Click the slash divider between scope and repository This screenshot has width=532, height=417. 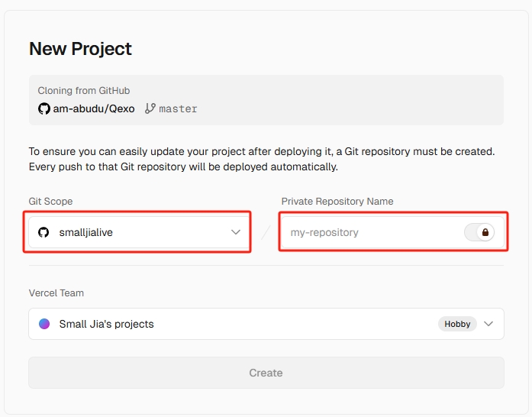pyautogui.click(x=266, y=232)
